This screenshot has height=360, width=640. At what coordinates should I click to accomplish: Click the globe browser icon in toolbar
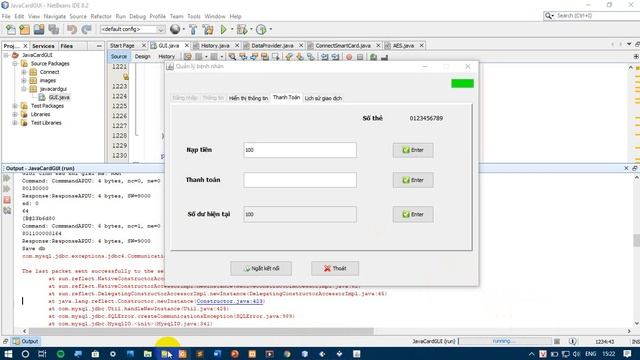[x=175, y=29]
